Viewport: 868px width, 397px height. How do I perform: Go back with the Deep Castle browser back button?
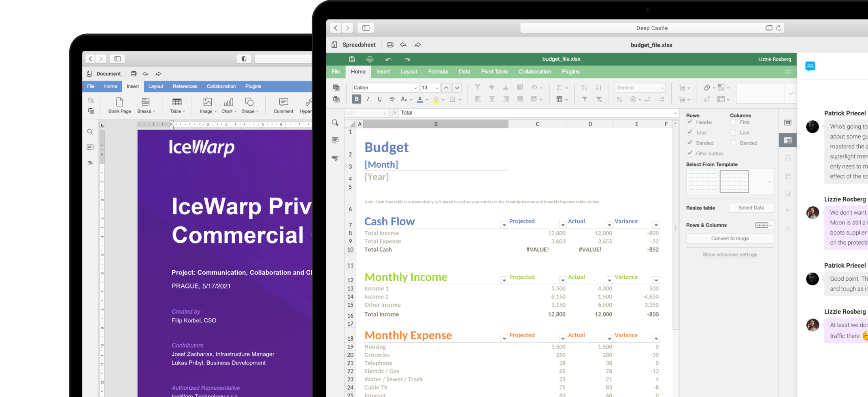click(x=336, y=28)
